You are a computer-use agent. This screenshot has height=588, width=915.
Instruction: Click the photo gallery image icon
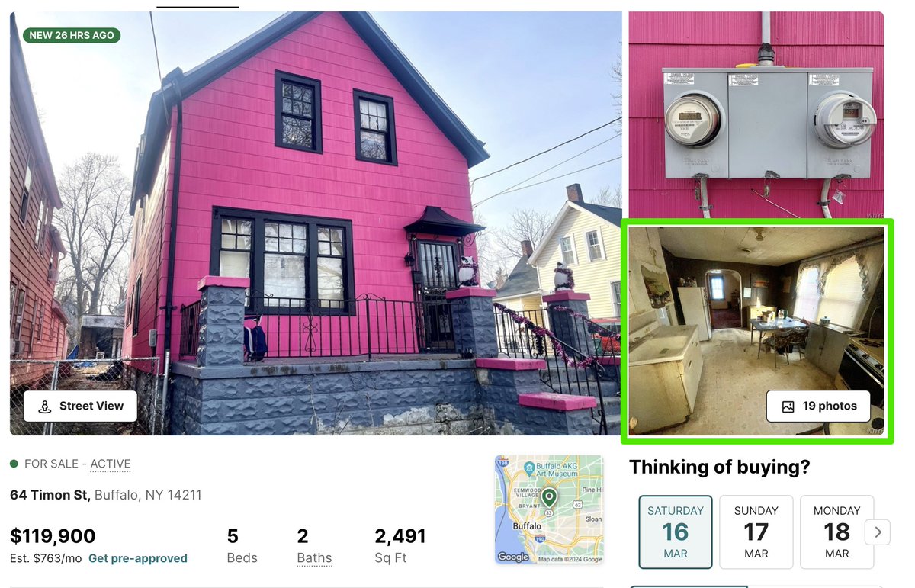tap(788, 406)
